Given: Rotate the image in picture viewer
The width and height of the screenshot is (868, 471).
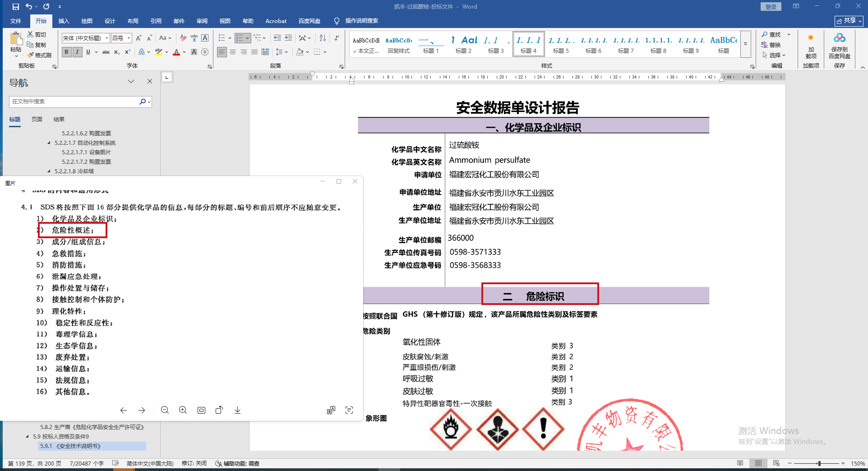Looking at the screenshot, I should click(219, 410).
